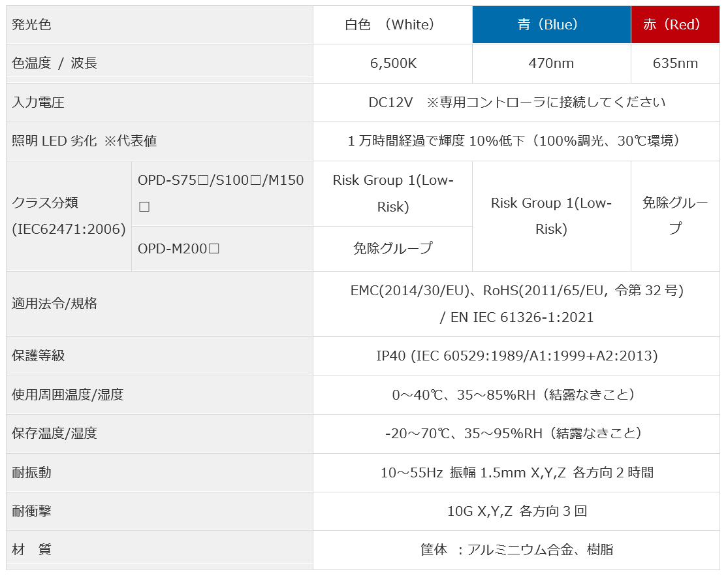Click the IP40 (IEC 60529) cell

[x=516, y=357]
